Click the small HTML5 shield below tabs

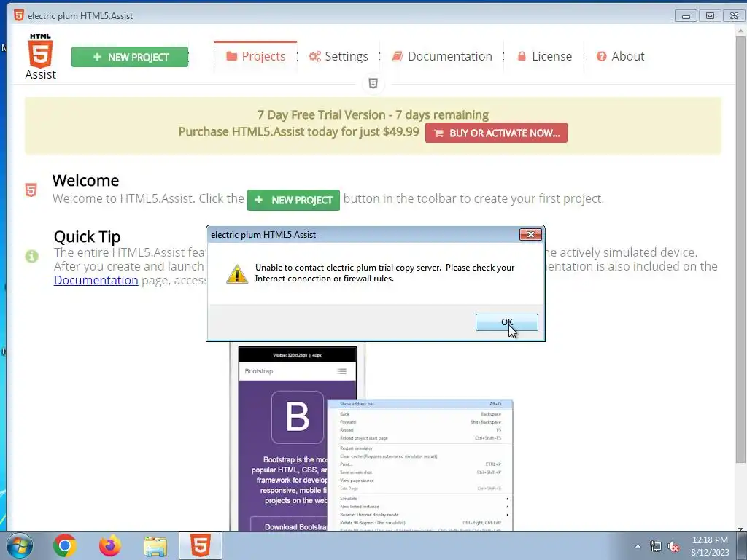point(373,84)
